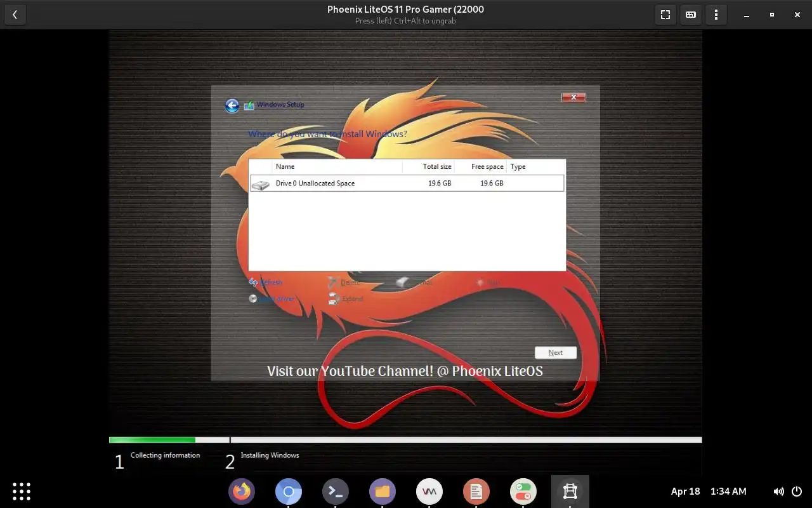
Task: Open the GNOME app grid
Action: point(22,491)
